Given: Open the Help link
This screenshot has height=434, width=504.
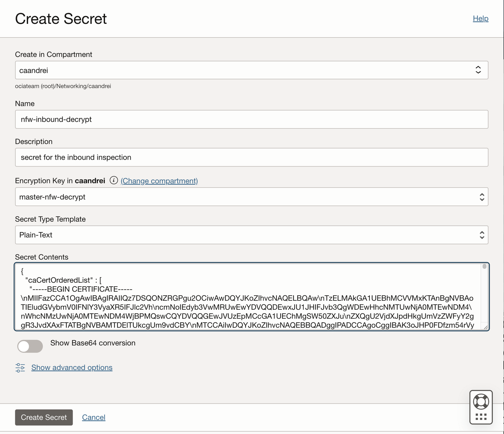Looking at the screenshot, I should click(x=480, y=19).
